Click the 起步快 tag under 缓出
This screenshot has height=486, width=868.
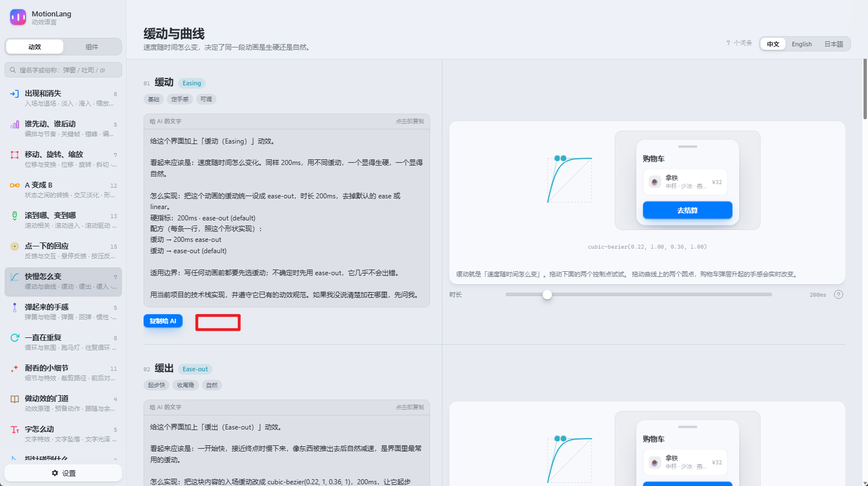157,385
